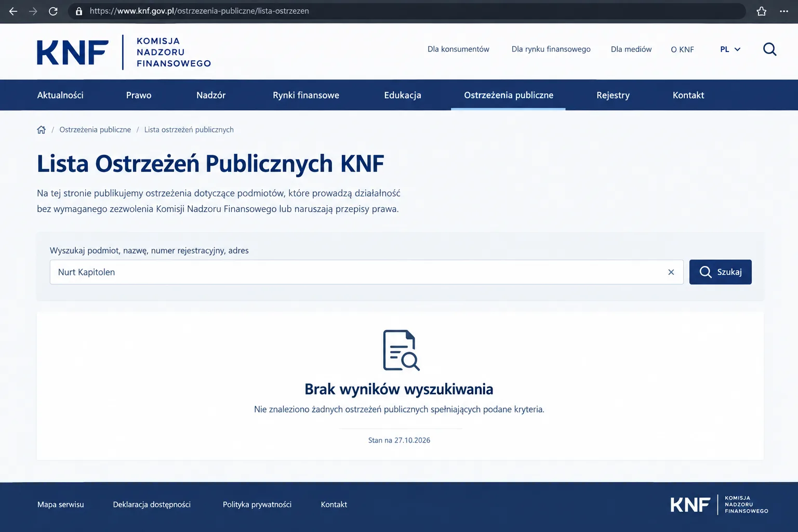
Task: Click the KNF logo in the footer
Action: pyautogui.click(x=720, y=504)
